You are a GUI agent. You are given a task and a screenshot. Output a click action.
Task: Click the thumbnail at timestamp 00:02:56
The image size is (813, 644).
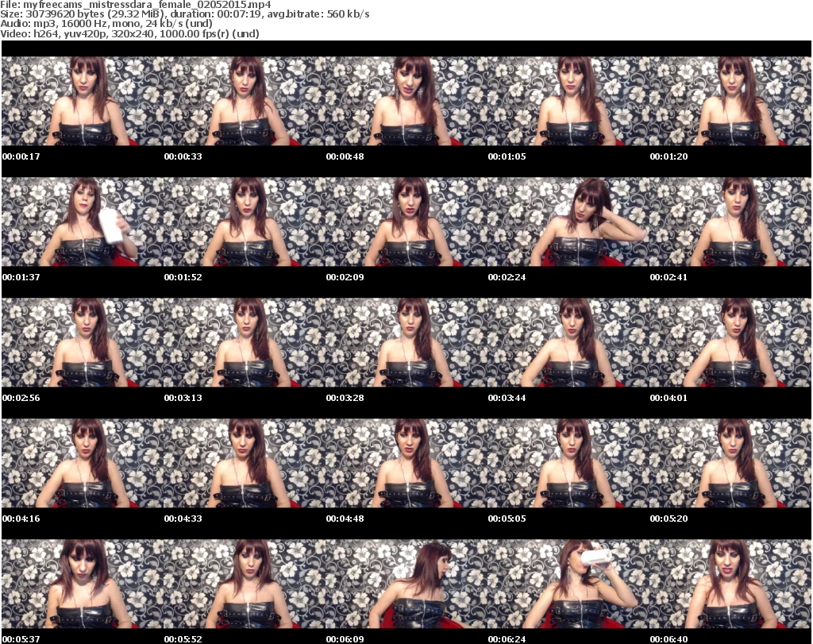83,343
